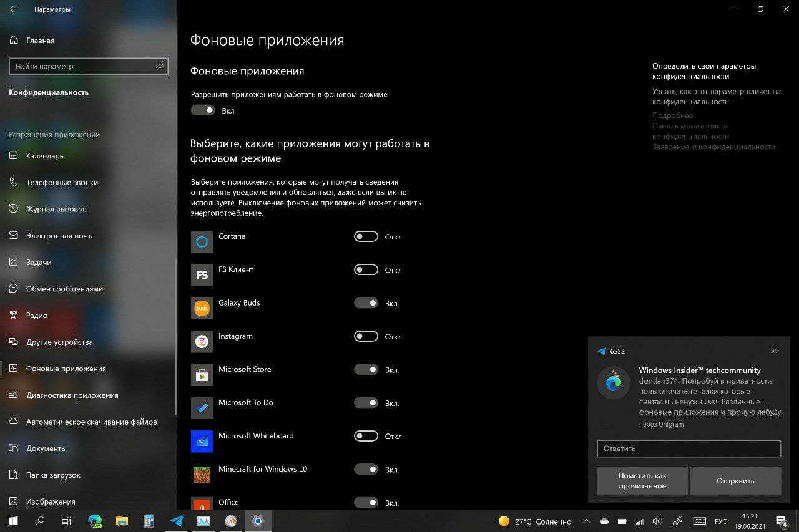This screenshot has width=799, height=532.
Task: Open the Settings gear on the taskbar
Action: 258,521
